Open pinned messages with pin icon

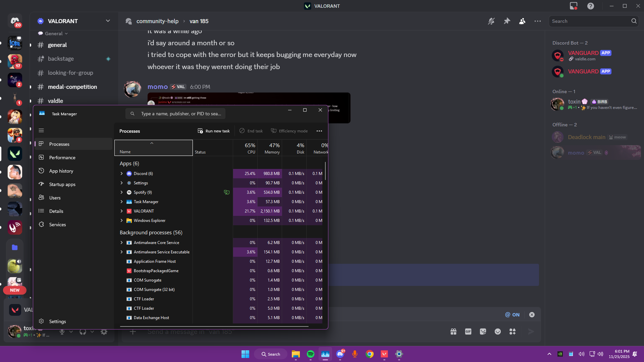507,21
